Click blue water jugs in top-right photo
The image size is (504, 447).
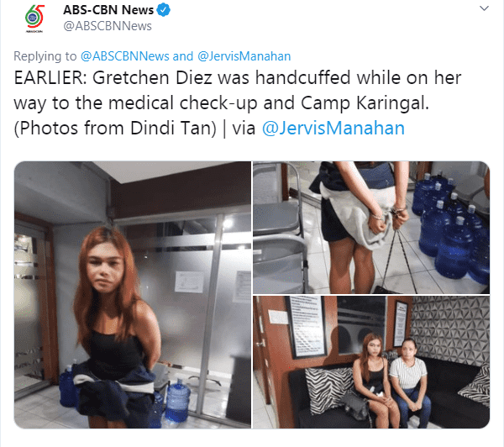[450, 228]
